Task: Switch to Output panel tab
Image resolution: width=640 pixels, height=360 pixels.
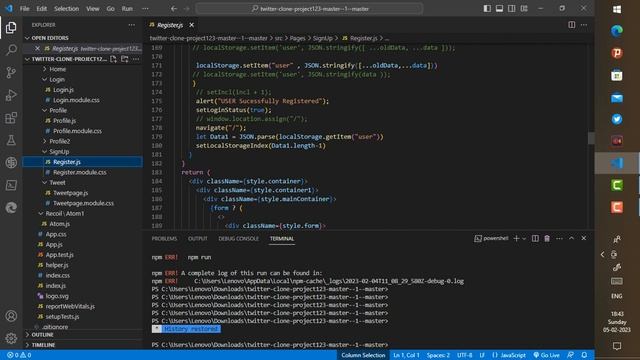Action: (198, 239)
